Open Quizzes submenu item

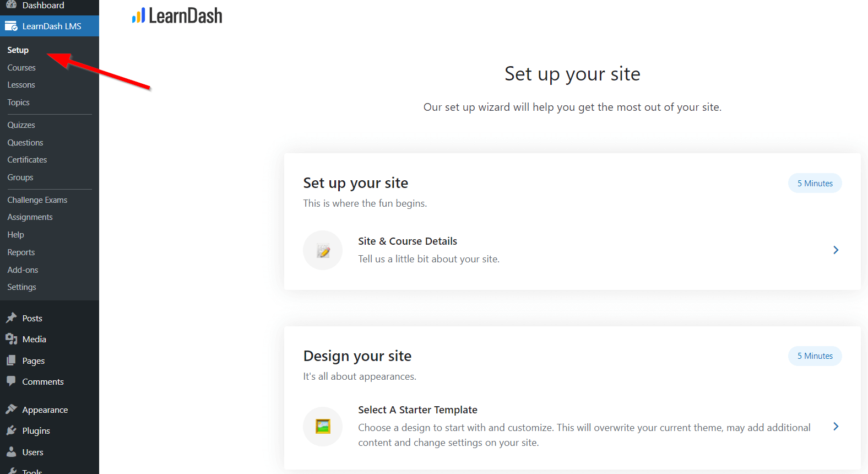tap(21, 125)
